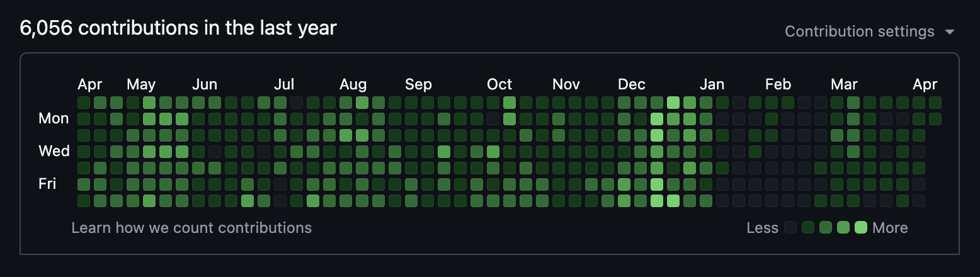
Task: Click the More legend label
Action: pyautogui.click(x=890, y=228)
